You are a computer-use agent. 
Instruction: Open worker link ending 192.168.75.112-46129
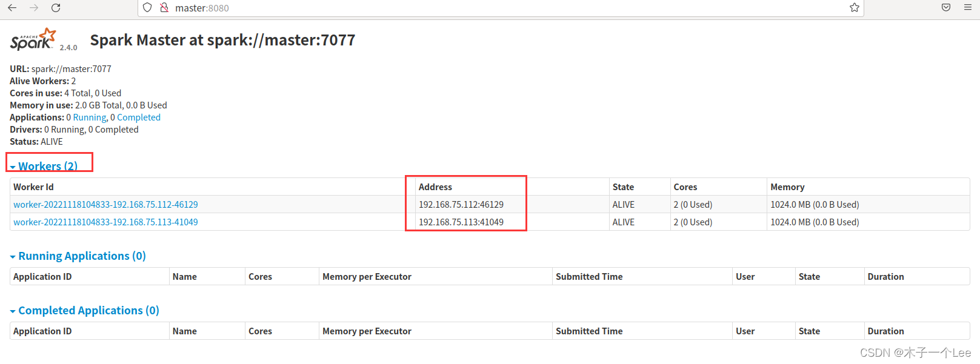[105, 205]
